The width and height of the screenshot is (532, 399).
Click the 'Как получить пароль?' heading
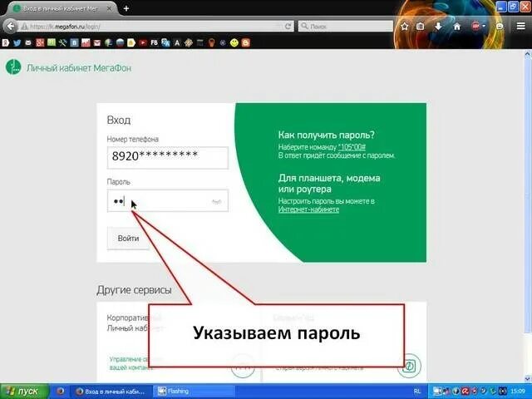326,135
